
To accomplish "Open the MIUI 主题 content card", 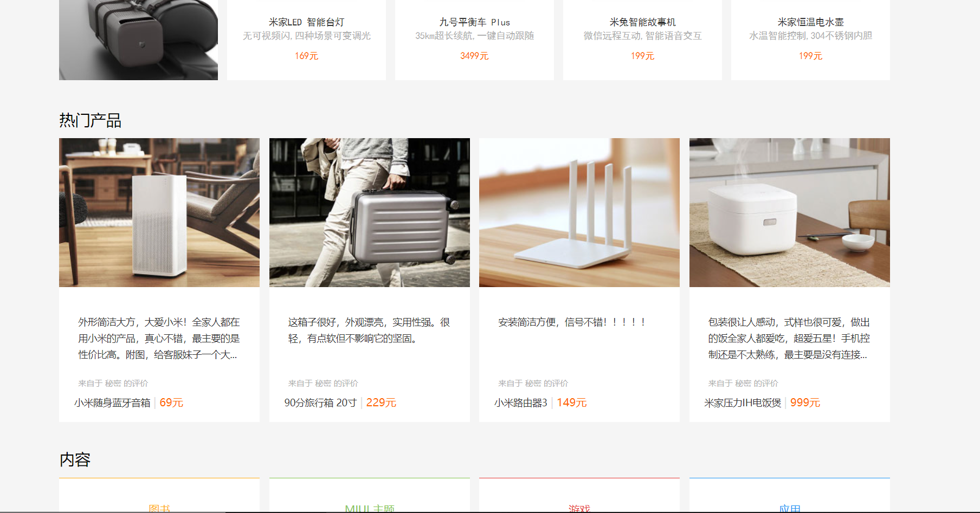I will point(370,496).
